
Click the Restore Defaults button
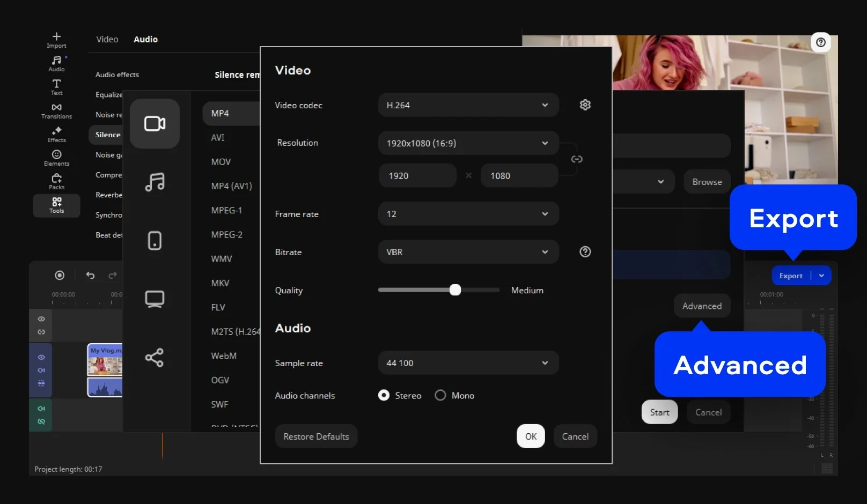coord(316,436)
